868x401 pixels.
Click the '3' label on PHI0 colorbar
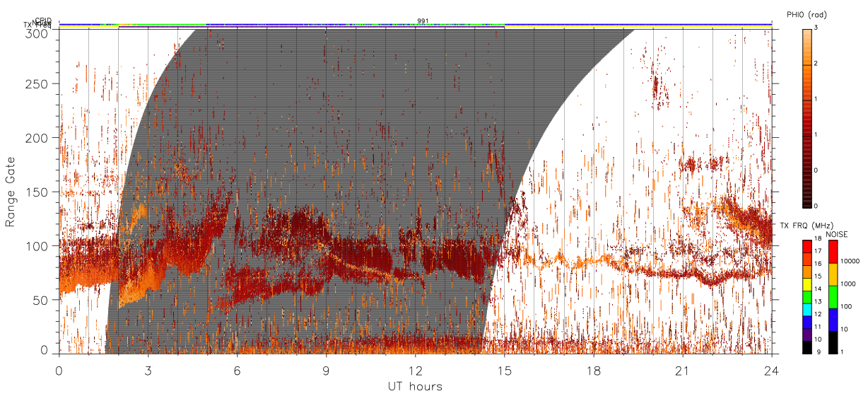[816, 28]
